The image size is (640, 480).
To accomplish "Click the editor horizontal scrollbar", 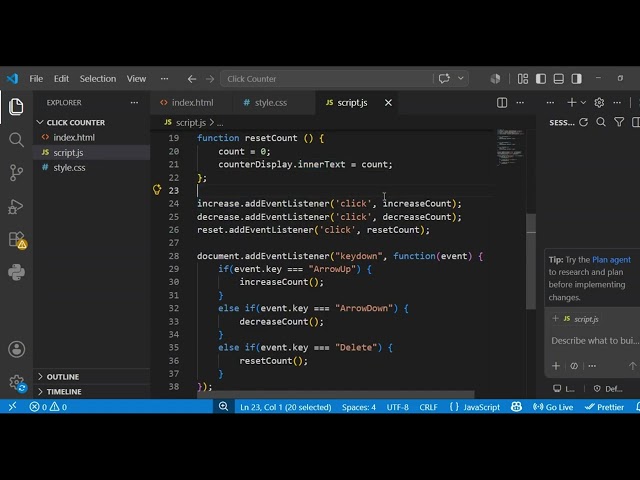I will (x=336, y=395).
